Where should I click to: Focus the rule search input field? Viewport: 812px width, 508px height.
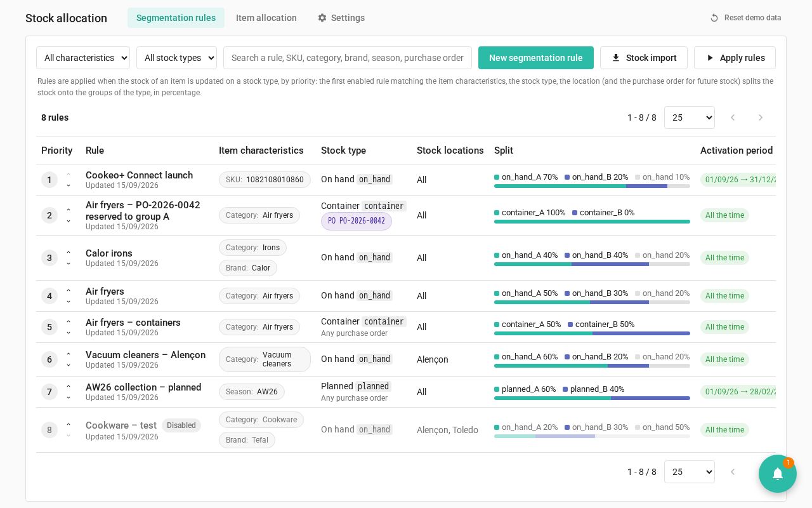(x=348, y=58)
